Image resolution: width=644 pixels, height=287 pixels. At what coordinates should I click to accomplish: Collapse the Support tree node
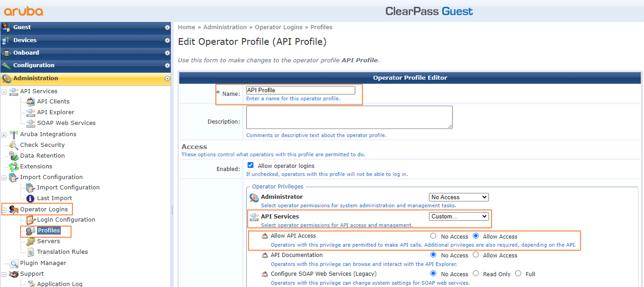4,274
